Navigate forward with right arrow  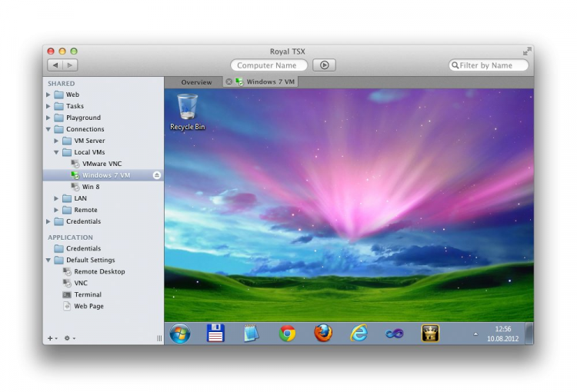[x=70, y=65]
